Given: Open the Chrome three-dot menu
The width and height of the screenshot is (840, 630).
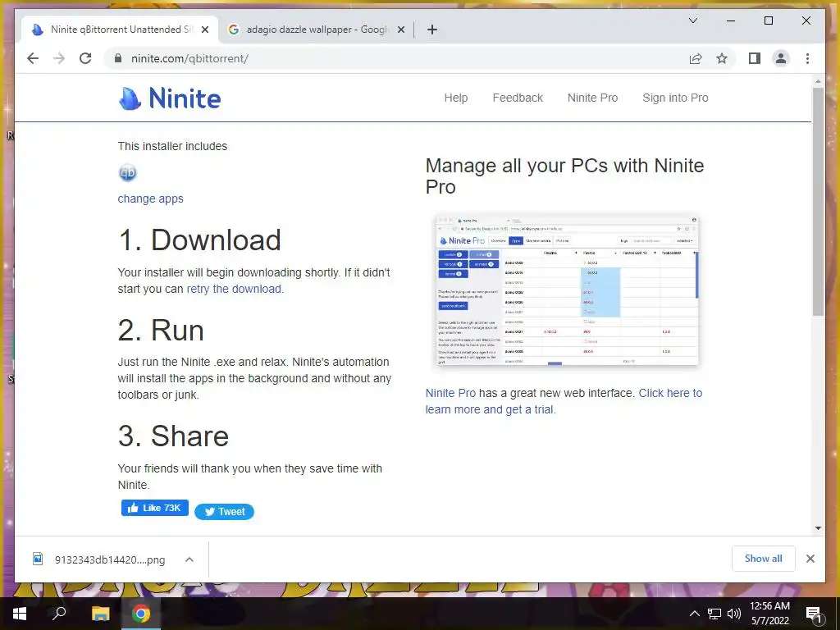Looking at the screenshot, I should [807, 58].
